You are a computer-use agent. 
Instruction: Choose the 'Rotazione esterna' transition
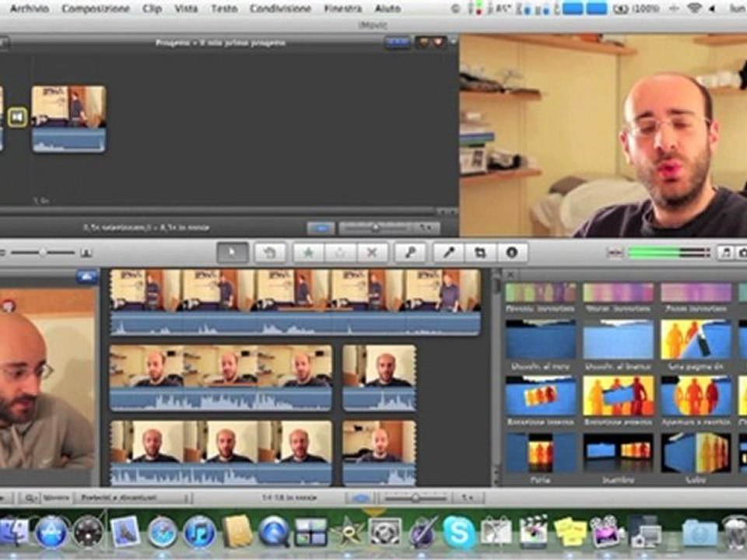[618, 395]
